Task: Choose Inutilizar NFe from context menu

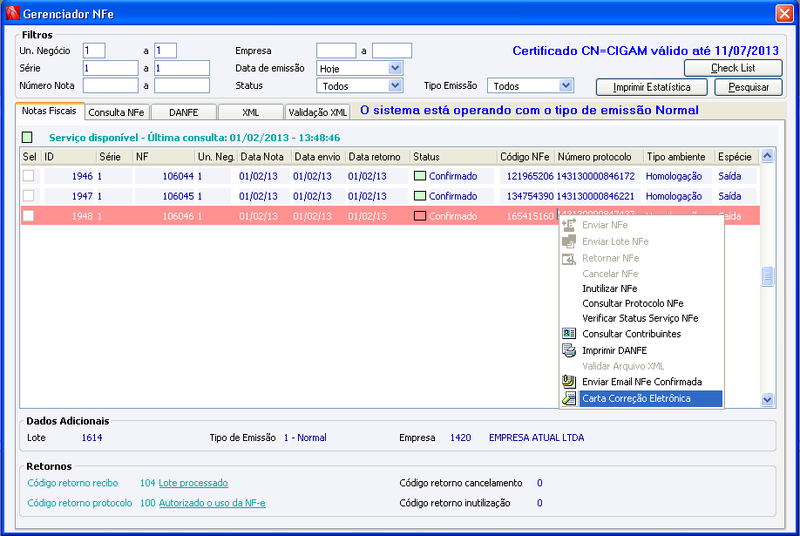Action: pos(610,289)
